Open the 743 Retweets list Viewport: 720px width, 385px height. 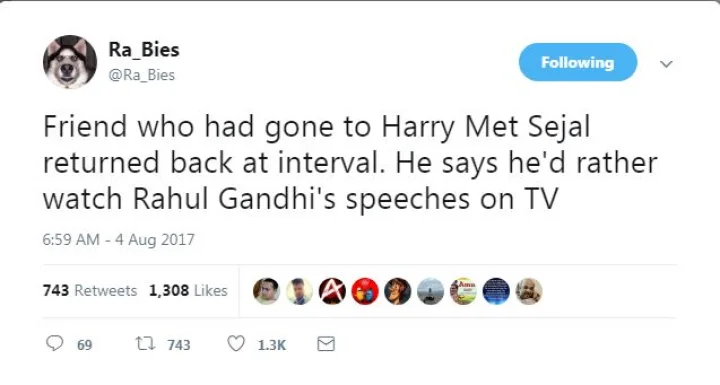tap(90, 291)
